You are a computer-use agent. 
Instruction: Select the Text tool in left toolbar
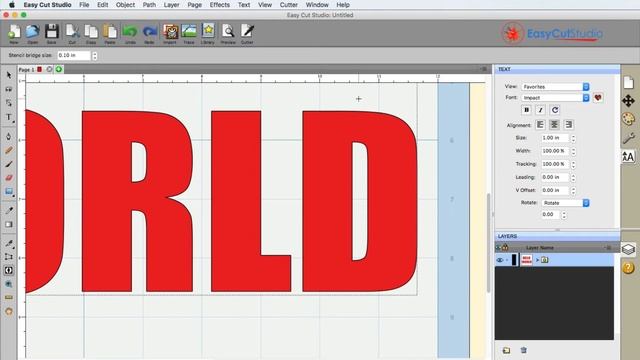click(x=9, y=118)
